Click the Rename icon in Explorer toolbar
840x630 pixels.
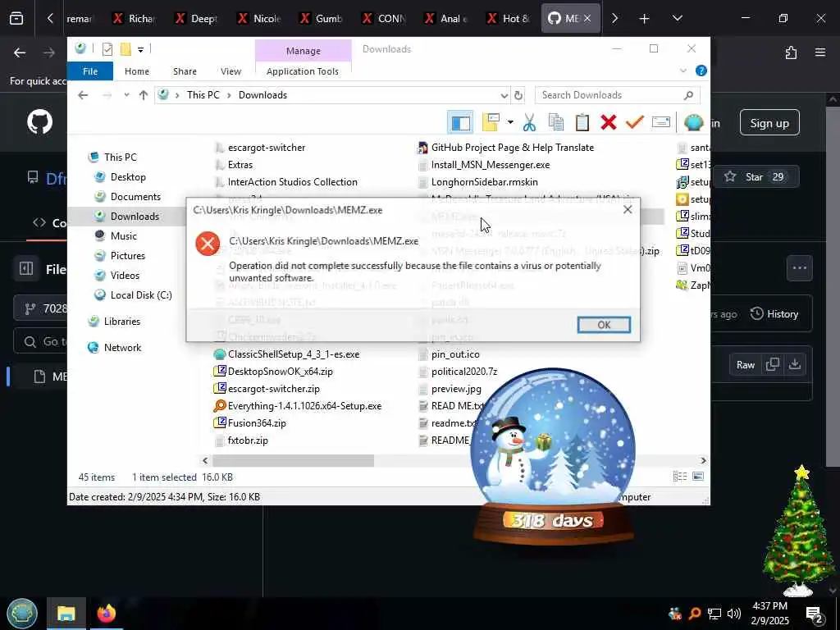[x=660, y=123]
